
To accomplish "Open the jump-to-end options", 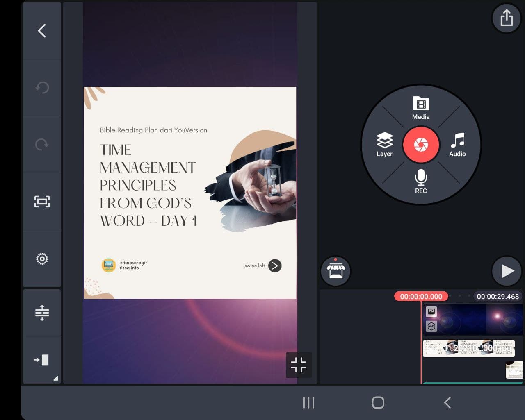I will (42, 360).
